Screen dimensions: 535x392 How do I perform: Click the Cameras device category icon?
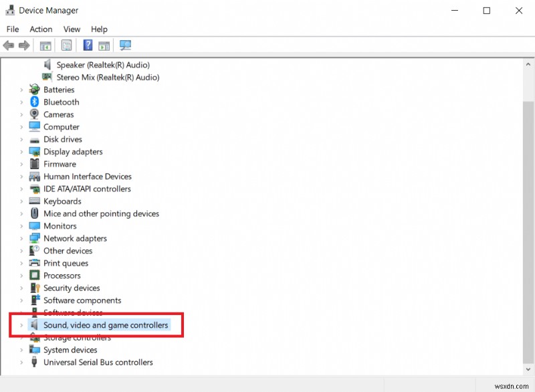click(34, 114)
